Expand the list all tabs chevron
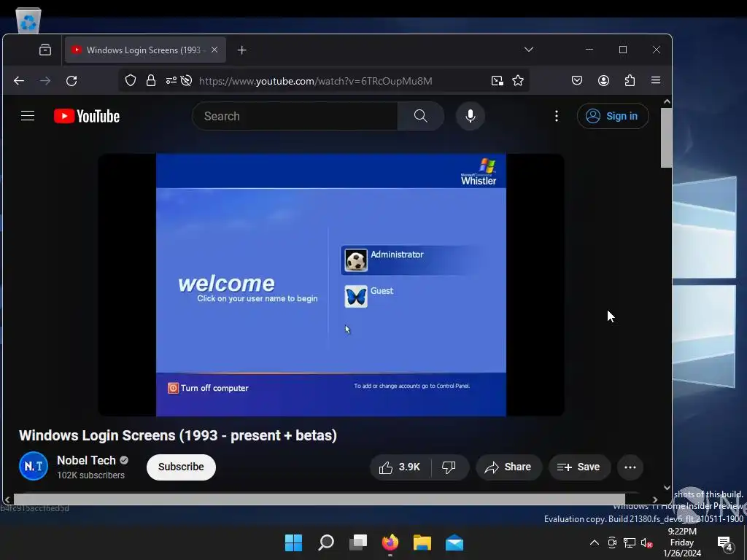 coord(529,50)
